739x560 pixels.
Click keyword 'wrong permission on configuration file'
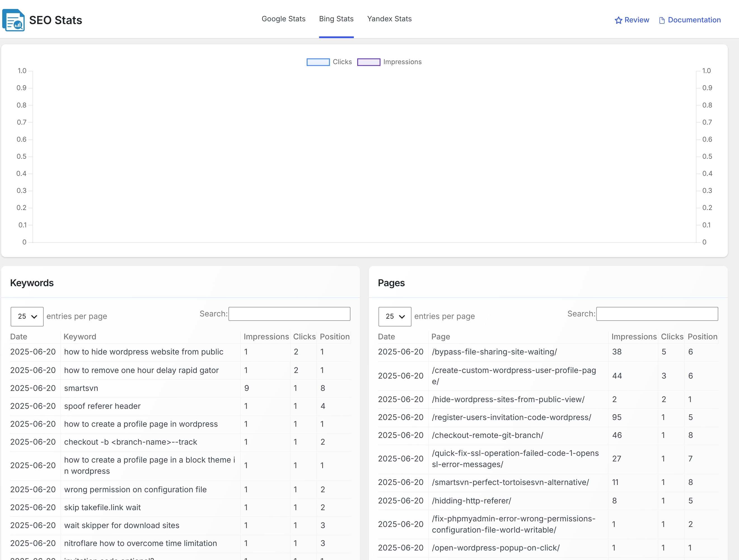point(135,489)
